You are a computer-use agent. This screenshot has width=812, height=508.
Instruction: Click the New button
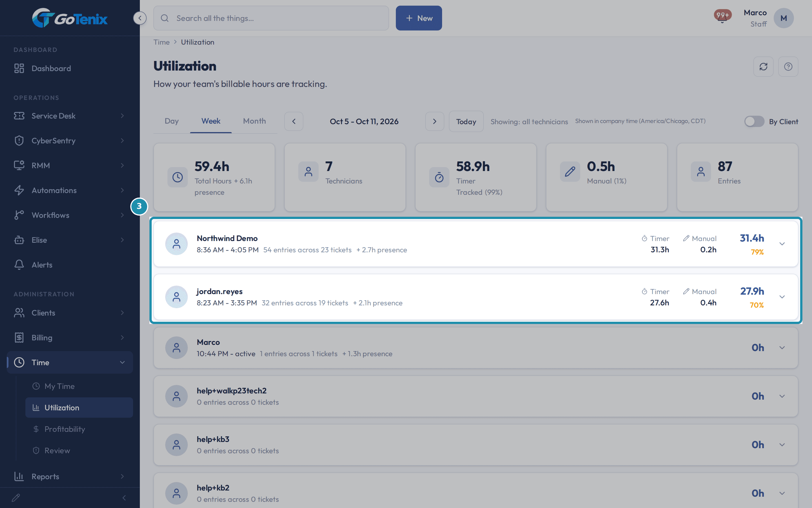(419, 18)
